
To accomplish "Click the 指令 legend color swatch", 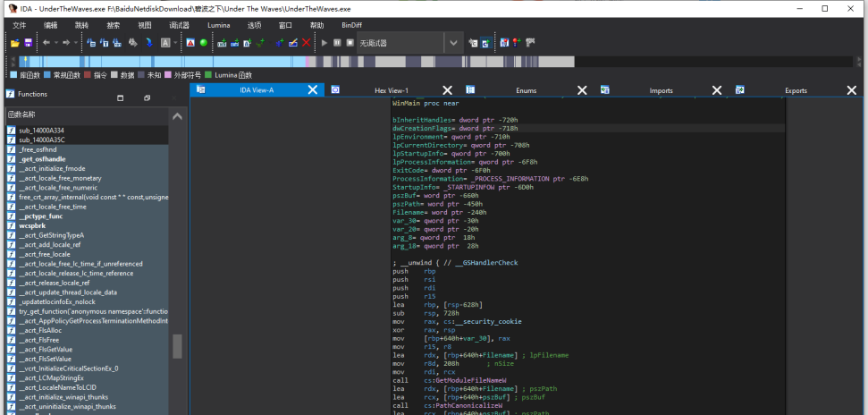I will 88,75.
